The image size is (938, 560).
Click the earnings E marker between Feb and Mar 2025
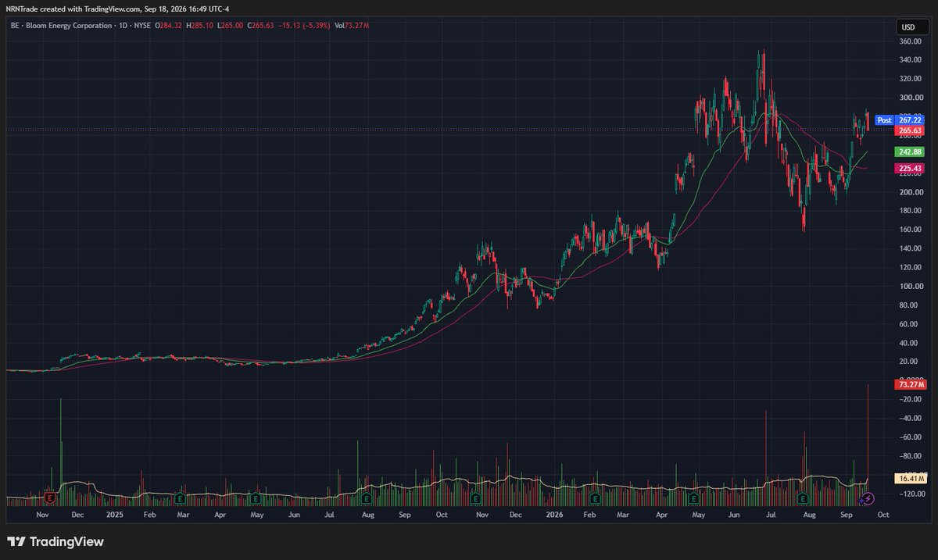click(180, 498)
